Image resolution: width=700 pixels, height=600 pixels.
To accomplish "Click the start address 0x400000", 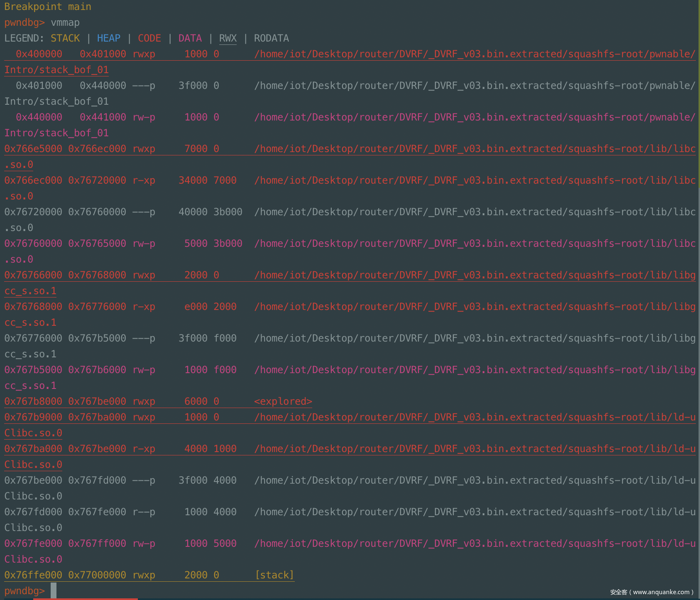I will (x=39, y=54).
